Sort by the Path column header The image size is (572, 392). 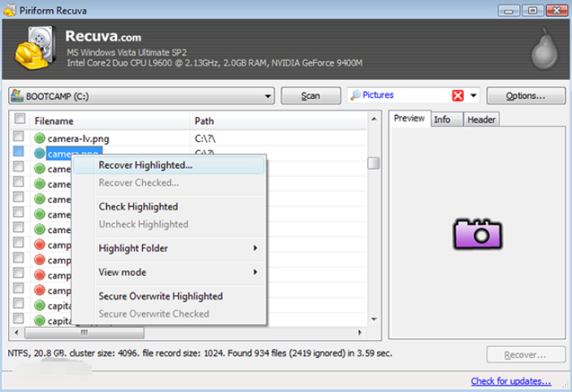(279, 121)
